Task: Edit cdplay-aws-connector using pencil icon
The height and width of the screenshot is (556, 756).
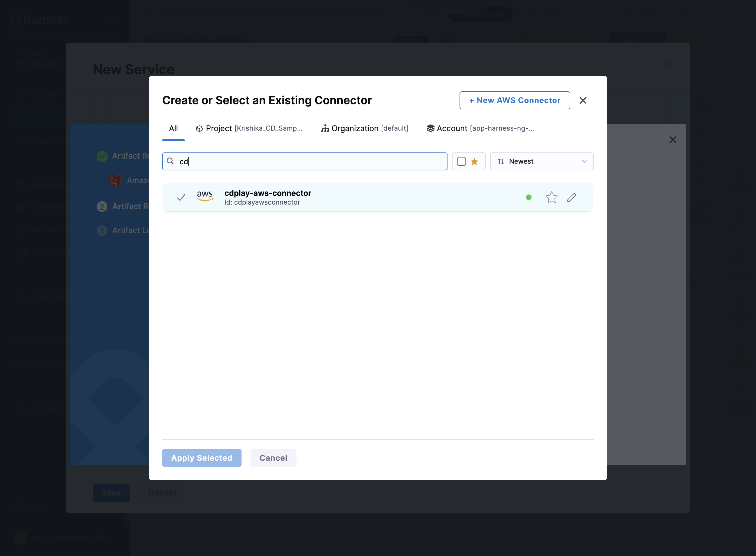Action: click(572, 197)
